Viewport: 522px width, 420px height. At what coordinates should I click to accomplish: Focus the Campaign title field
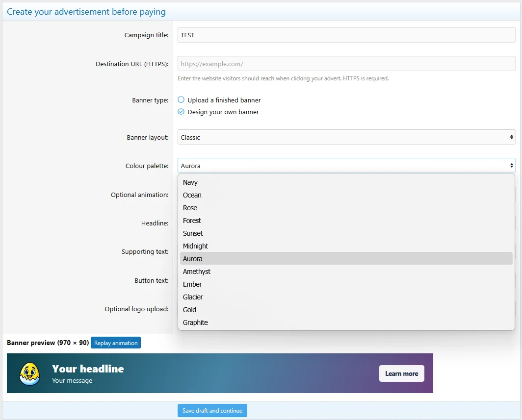[346, 35]
